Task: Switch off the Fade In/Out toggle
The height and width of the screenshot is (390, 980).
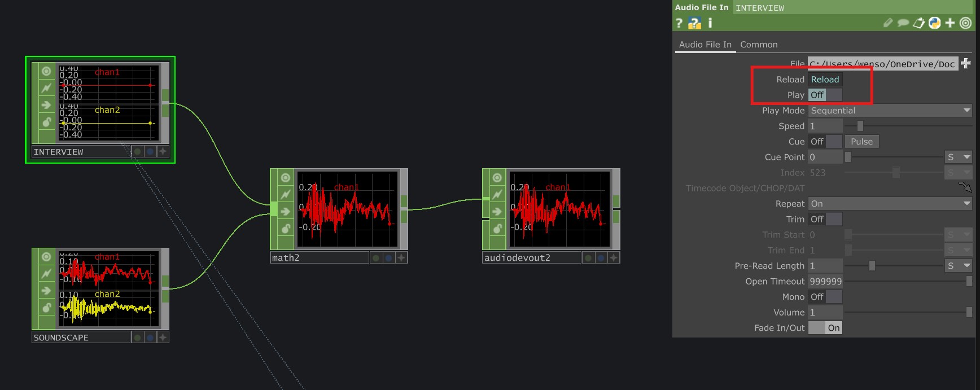Action: pos(825,328)
